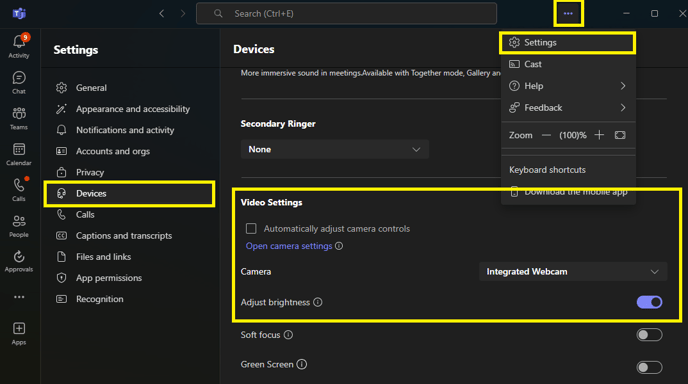Expand the Secondary Ringer dropdown
688x384 pixels.
(x=335, y=149)
